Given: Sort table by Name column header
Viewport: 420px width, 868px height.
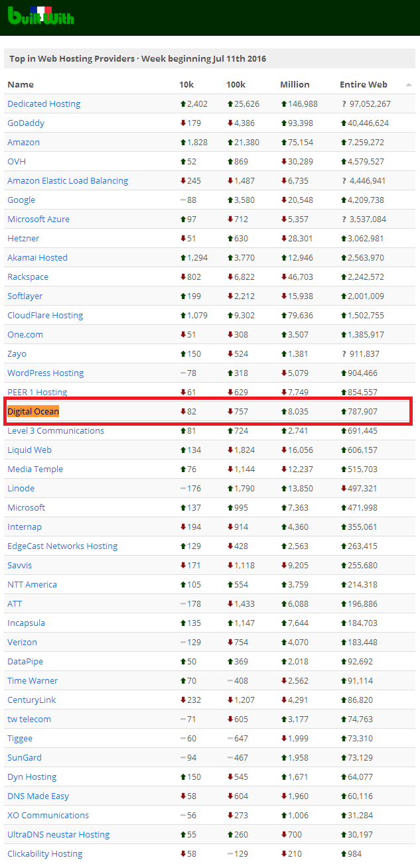Looking at the screenshot, I should 21,84.
